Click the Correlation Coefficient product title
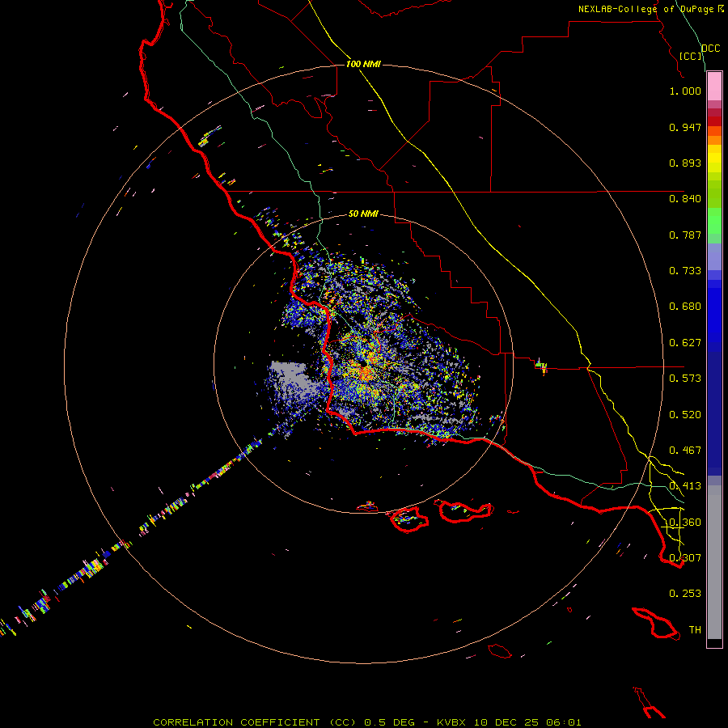 pyautogui.click(x=256, y=722)
